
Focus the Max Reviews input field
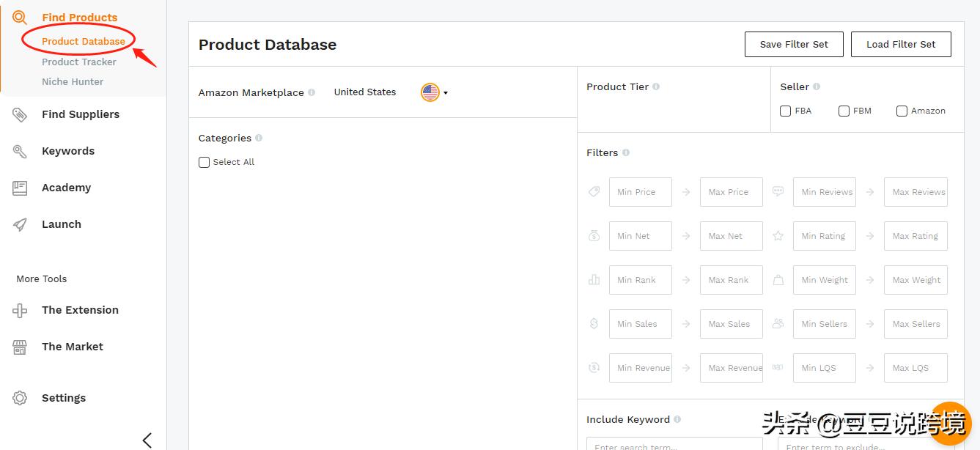coord(915,192)
